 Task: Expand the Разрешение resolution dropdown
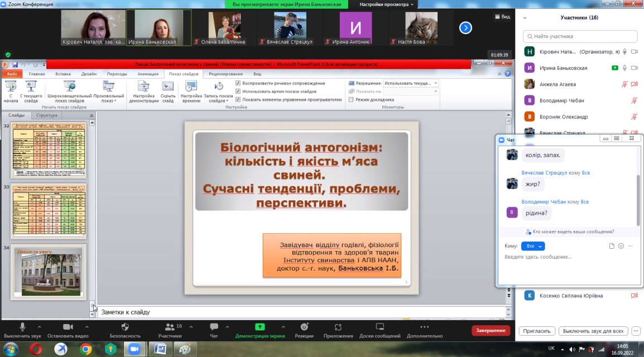click(x=435, y=83)
